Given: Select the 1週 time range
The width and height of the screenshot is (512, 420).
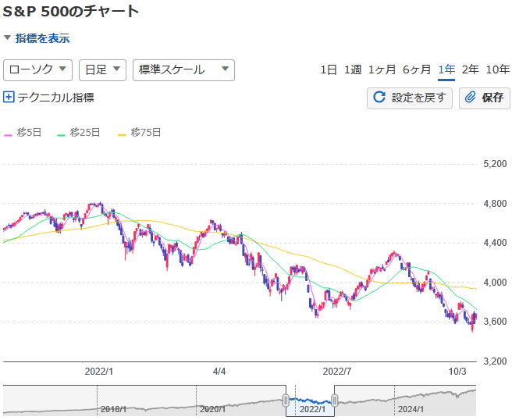Looking at the screenshot, I should click(x=353, y=69).
